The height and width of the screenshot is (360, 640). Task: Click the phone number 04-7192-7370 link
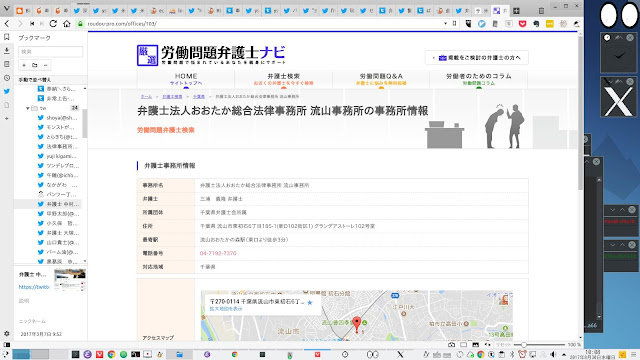click(218, 253)
